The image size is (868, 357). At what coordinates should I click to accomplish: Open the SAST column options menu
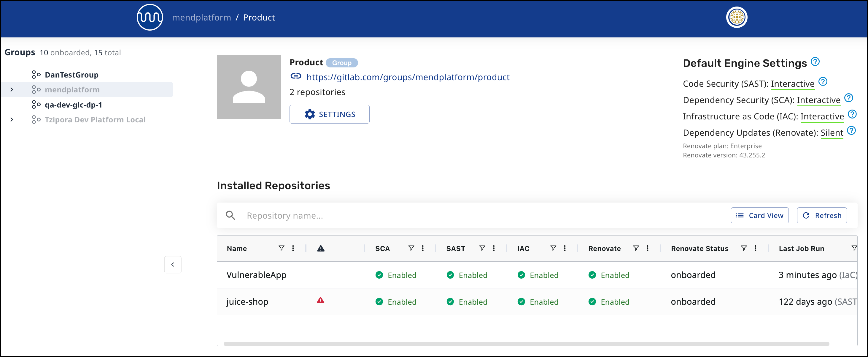point(494,248)
